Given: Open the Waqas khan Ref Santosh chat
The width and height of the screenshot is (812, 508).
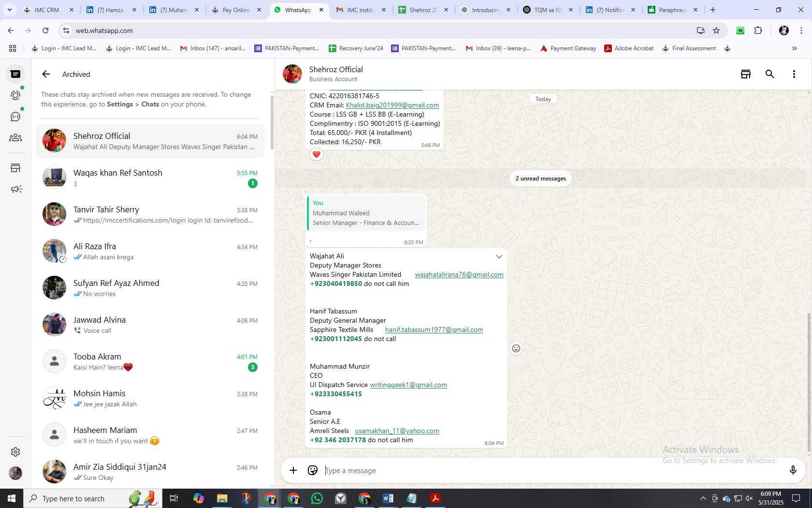Looking at the screenshot, I should click(x=150, y=178).
